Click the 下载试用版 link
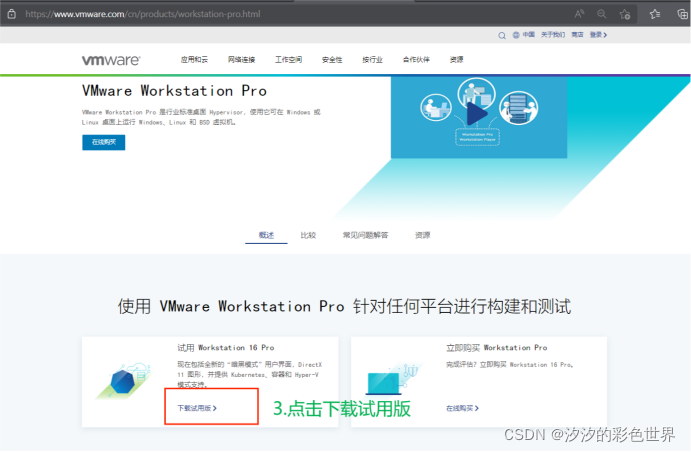This screenshot has height=452, width=691. pos(197,408)
